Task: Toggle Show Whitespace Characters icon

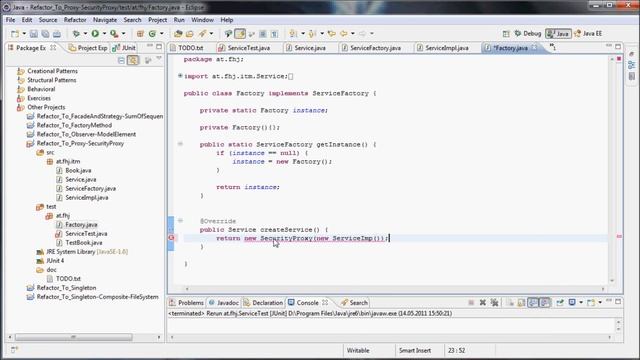Action: [x=274, y=33]
